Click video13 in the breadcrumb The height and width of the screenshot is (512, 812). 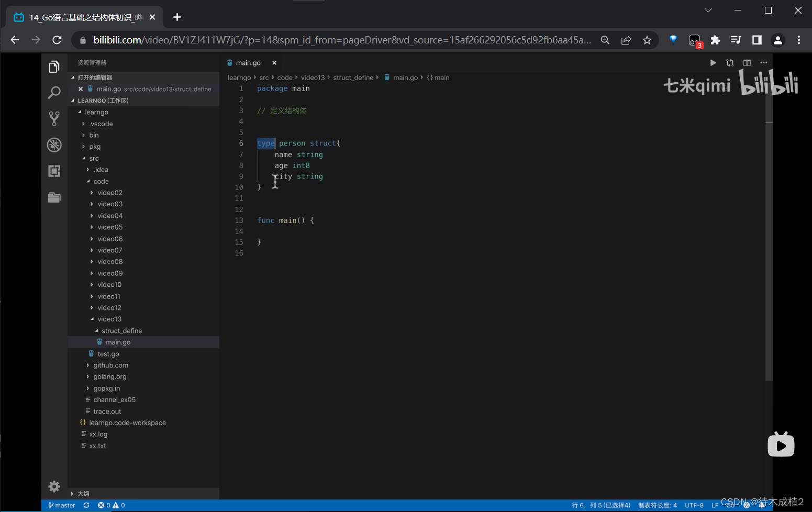pyautogui.click(x=313, y=77)
